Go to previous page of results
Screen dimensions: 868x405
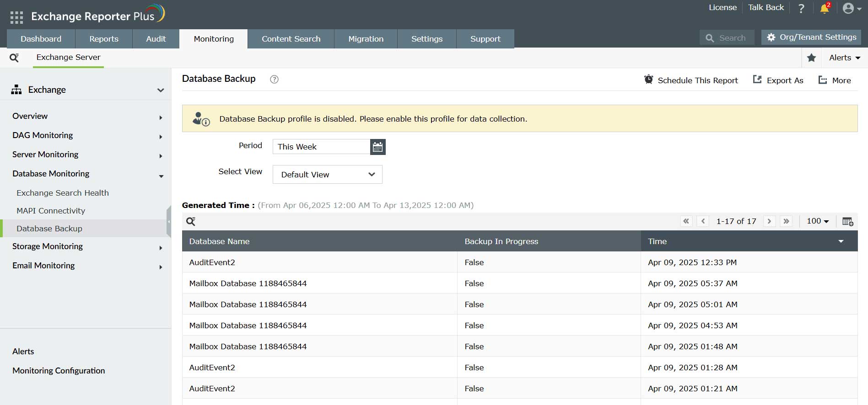coord(703,221)
